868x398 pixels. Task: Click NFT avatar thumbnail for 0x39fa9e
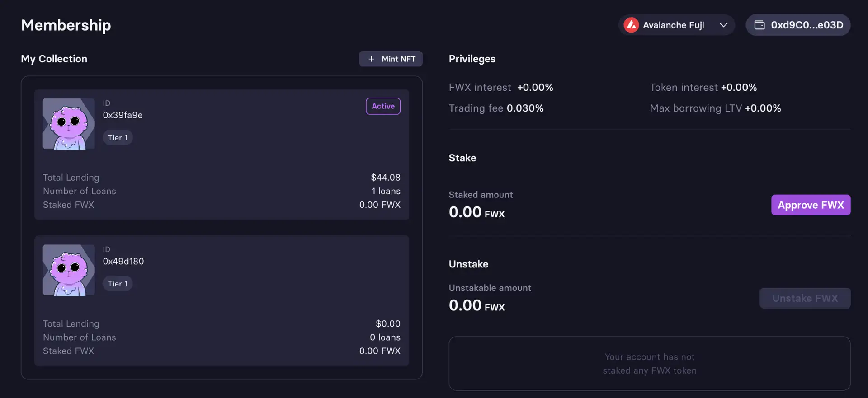tap(69, 124)
